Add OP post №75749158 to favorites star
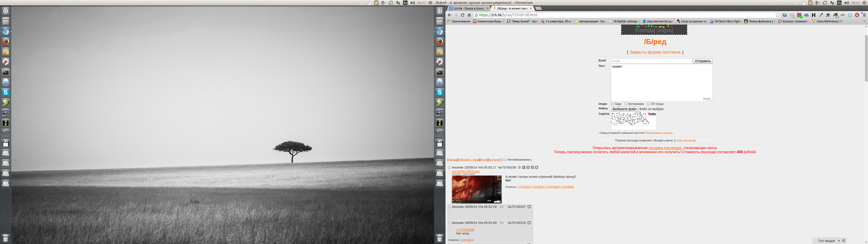 coord(519,167)
